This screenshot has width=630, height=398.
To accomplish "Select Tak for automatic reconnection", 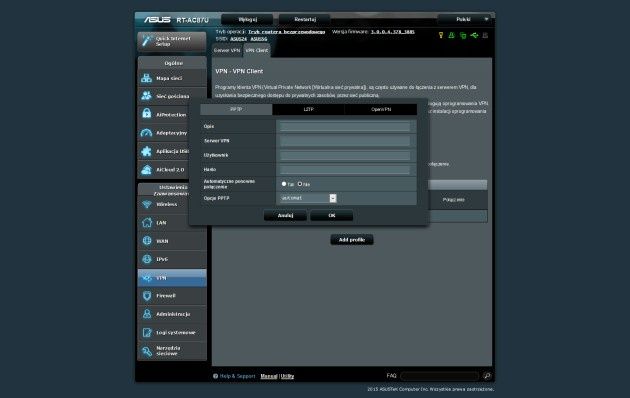I will coord(284,184).
